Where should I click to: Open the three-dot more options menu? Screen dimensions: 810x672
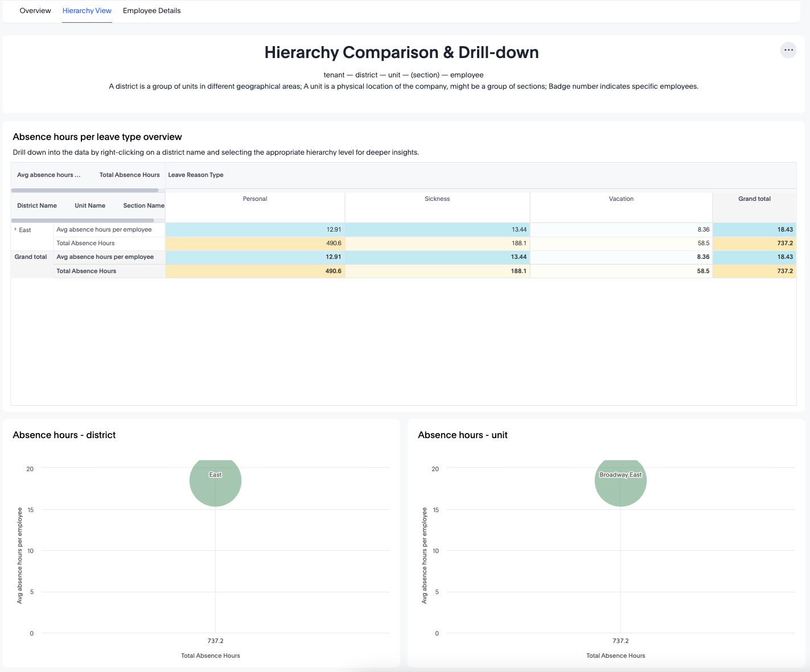[x=788, y=50]
